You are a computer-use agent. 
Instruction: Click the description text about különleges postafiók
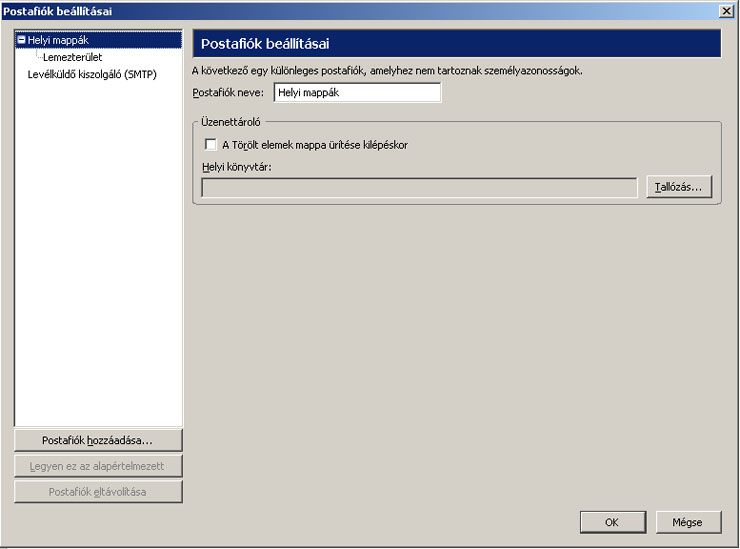click(x=387, y=71)
